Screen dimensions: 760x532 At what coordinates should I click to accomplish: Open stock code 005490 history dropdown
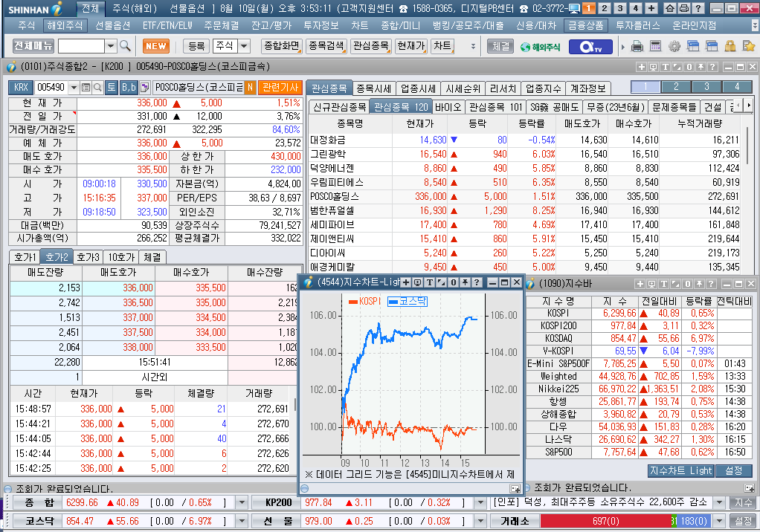pyautogui.click(x=74, y=87)
